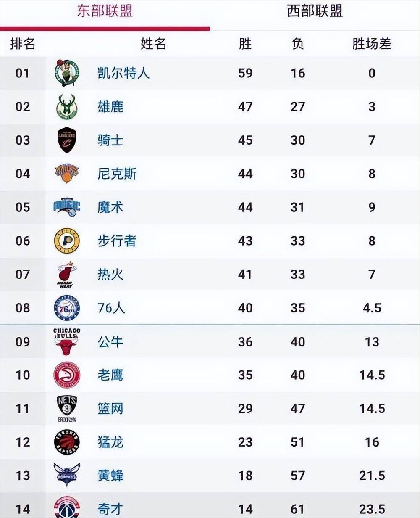The image size is (420, 518).
Task: Click the Raptors team logo
Action: [x=66, y=442]
